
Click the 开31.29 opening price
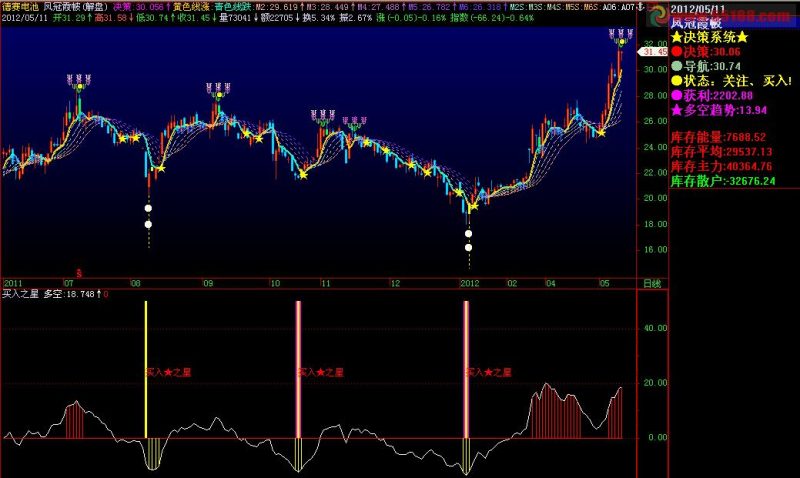[x=70, y=18]
